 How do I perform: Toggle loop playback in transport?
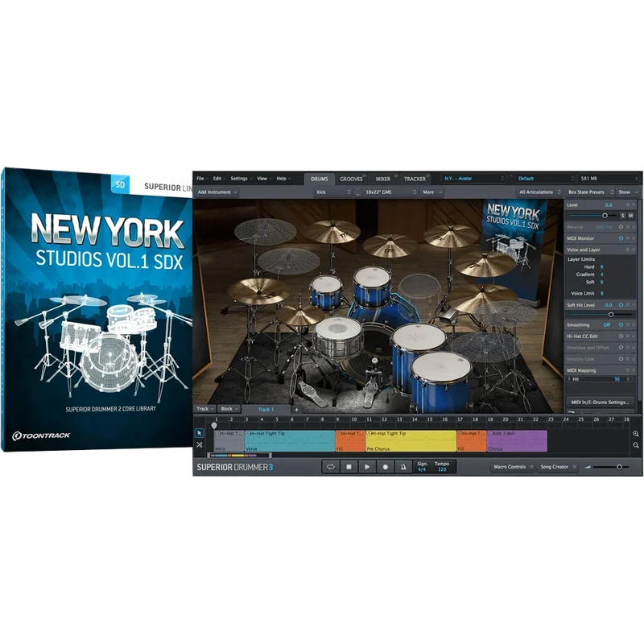click(x=331, y=467)
